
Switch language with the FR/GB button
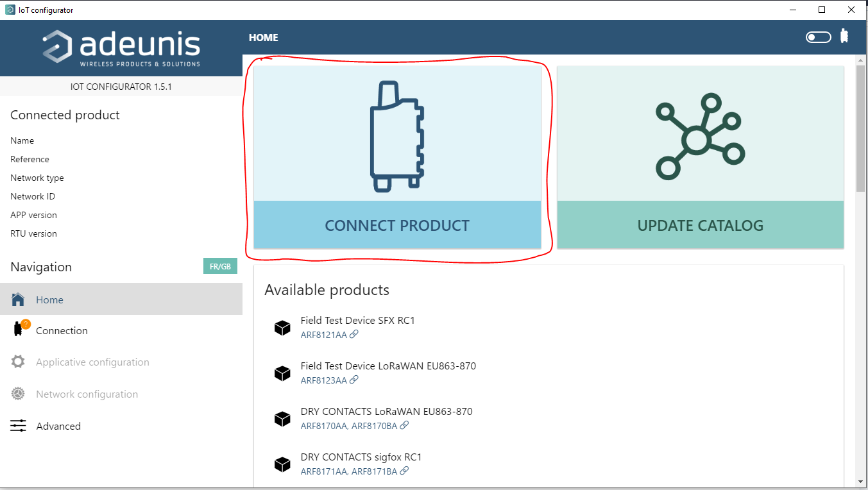pos(220,266)
